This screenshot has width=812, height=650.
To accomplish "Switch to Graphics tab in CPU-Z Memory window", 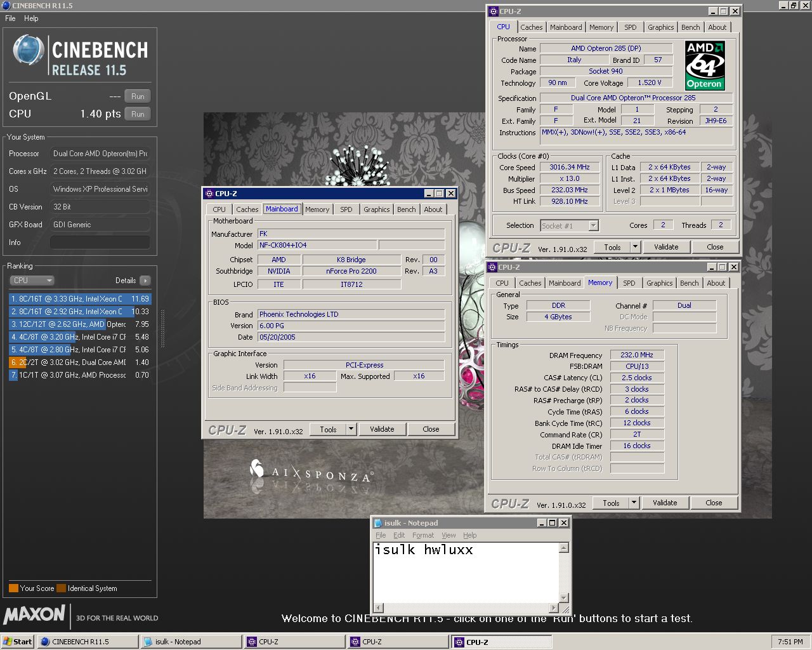I will click(660, 283).
